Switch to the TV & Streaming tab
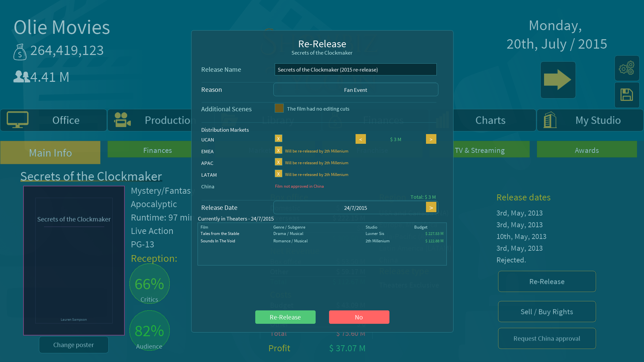The height and width of the screenshot is (362, 644). tap(480, 150)
